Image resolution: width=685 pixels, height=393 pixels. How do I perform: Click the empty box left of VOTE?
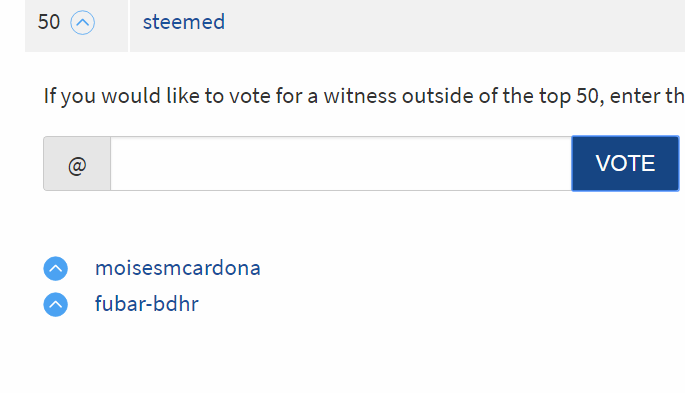[x=341, y=163]
